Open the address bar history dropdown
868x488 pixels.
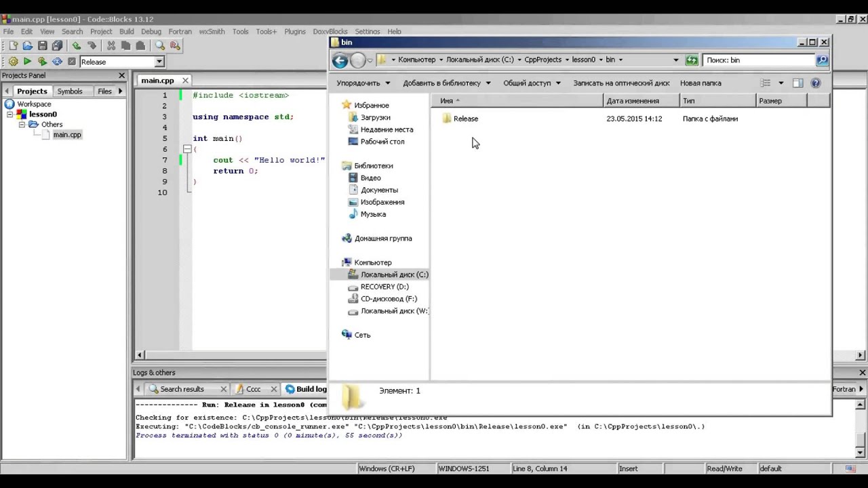tap(675, 60)
